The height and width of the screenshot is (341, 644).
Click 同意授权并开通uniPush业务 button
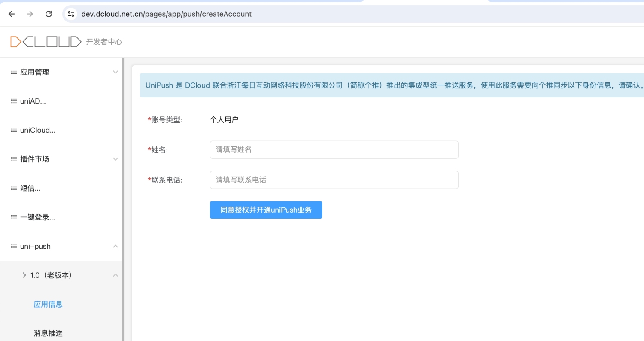[x=266, y=210]
